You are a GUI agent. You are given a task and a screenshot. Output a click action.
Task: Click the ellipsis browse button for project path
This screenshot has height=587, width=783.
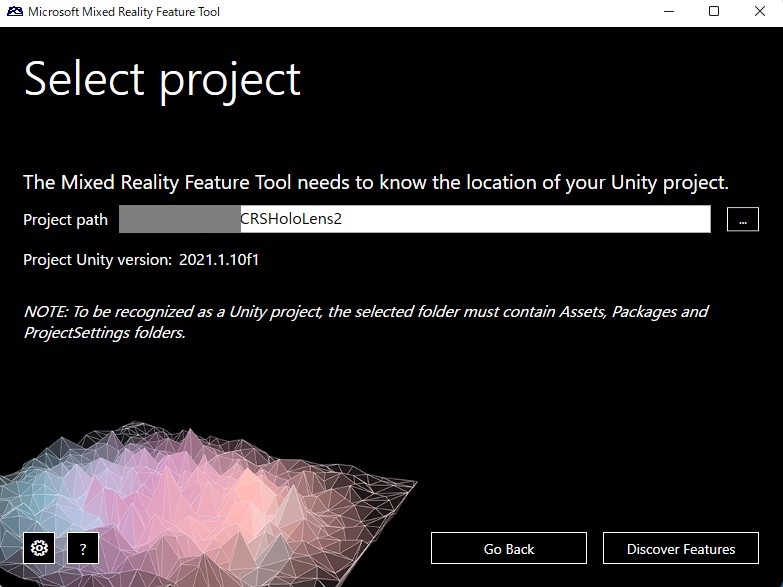(743, 219)
